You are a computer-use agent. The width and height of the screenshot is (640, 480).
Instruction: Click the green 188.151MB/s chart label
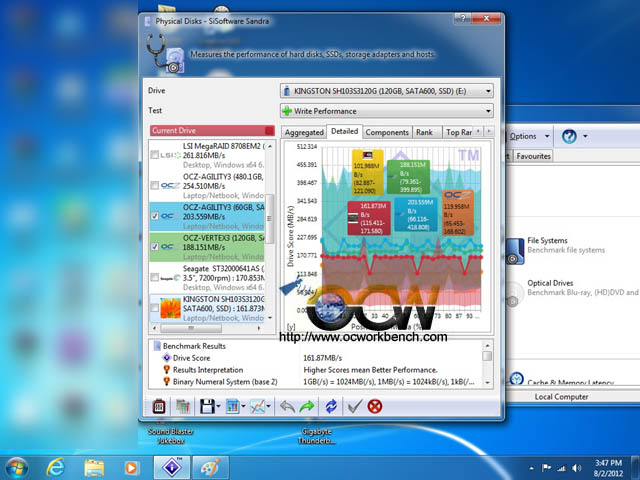[x=408, y=177]
